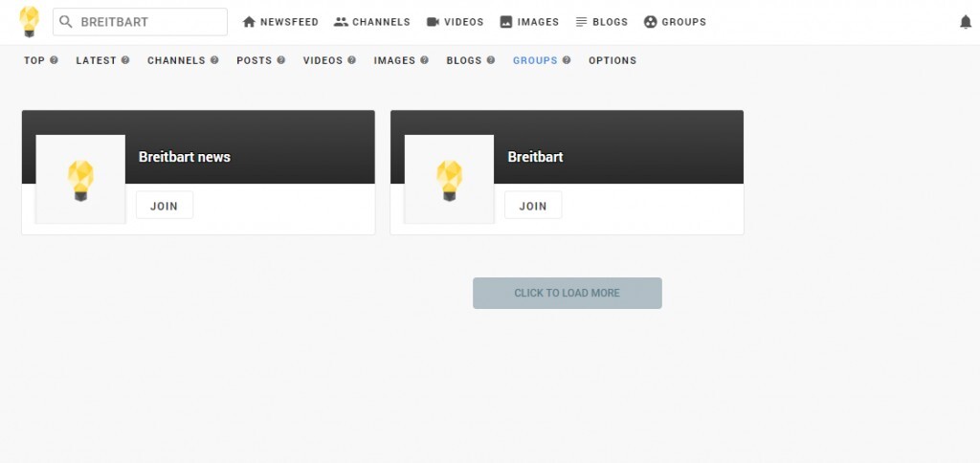The width and height of the screenshot is (980, 463).
Task: Join the Breitbart news group
Action: tap(165, 206)
